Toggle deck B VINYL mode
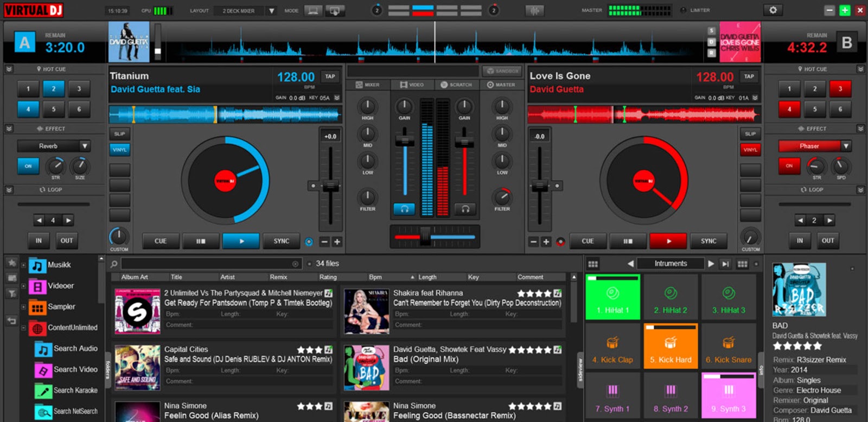The image size is (868, 422). click(750, 150)
